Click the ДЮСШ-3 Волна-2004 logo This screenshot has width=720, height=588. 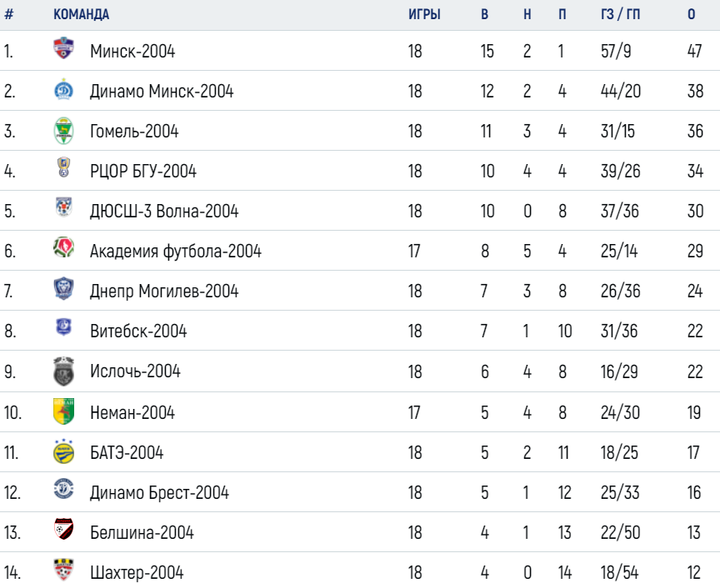tap(63, 207)
